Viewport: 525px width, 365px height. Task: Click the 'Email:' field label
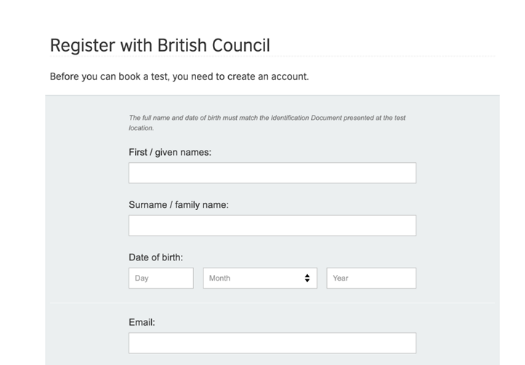[142, 322]
